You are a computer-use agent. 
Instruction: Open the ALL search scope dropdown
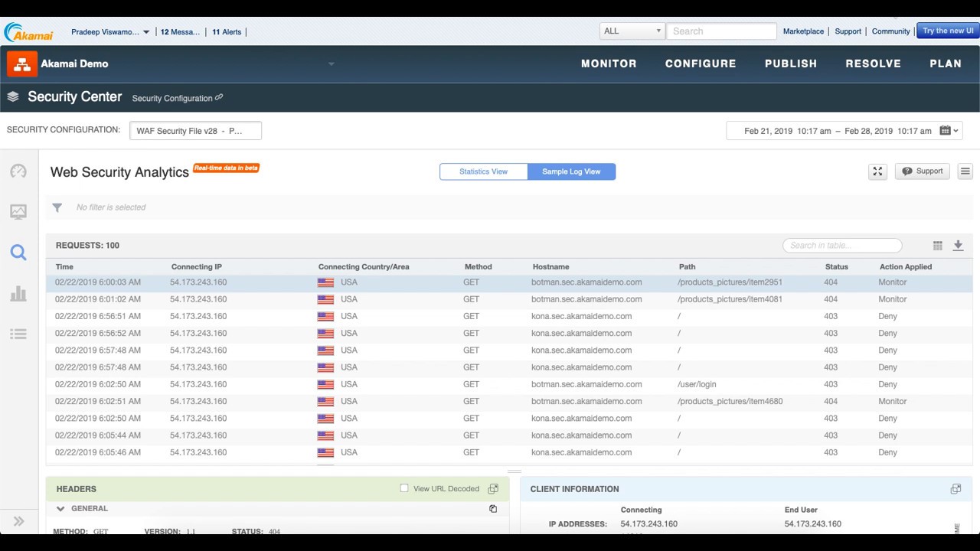pyautogui.click(x=632, y=31)
